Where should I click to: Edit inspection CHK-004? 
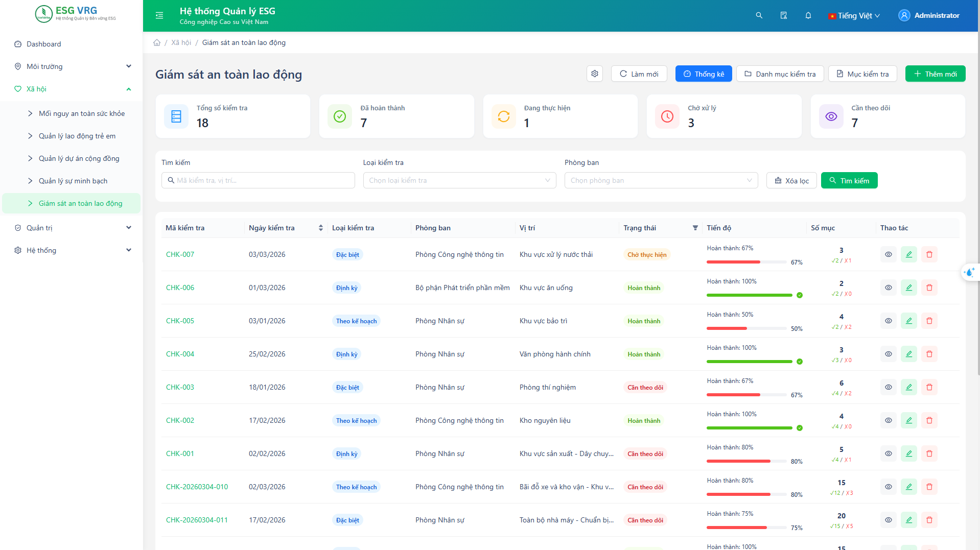(909, 354)
